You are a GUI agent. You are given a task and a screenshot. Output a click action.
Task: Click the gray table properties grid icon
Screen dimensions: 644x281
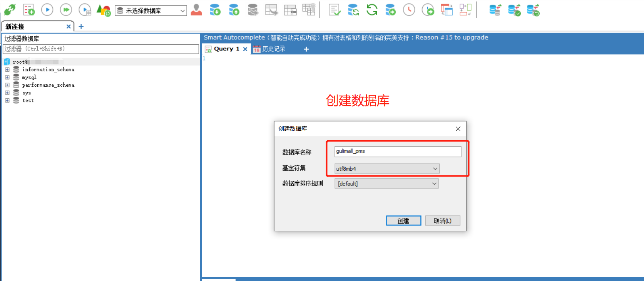[290, 10]
